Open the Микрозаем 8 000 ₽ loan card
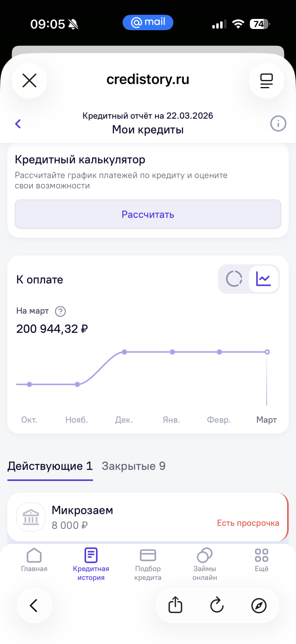This screenshot has height=644, width=296. click(x=148, y=517)
